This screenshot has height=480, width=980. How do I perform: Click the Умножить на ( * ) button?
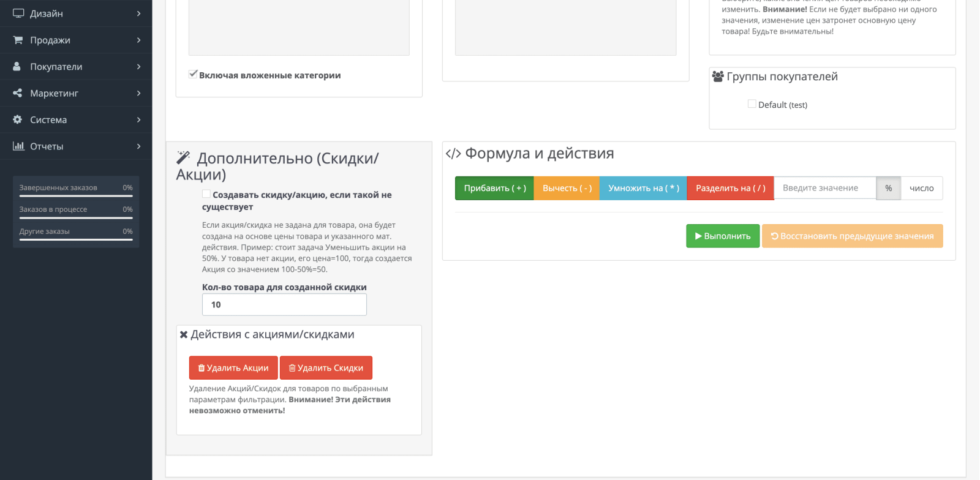click(x=643, y=188)
